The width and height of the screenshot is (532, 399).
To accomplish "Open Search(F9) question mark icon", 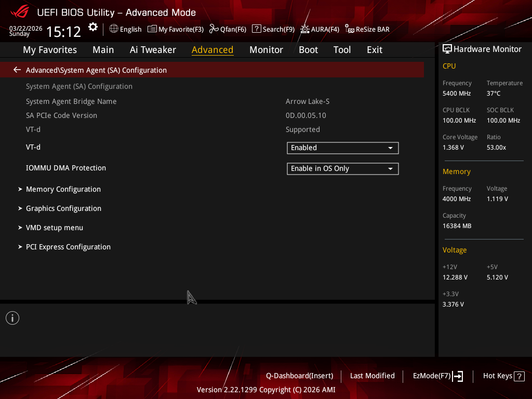I will 257,29.
